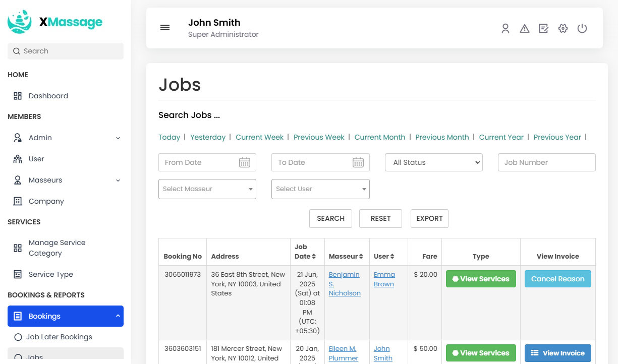Filter jobs by Current Week link

tap(259, 137)
